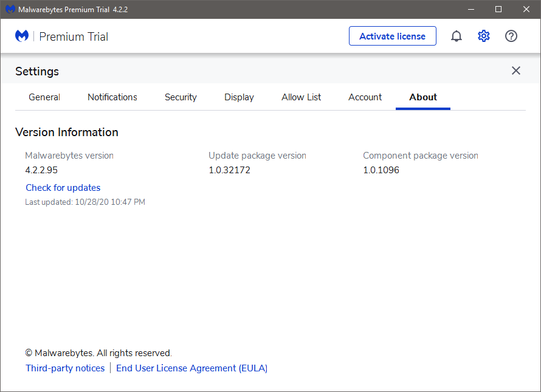Screen dimensions: 541x392
Task: Maximize the Malwarebytes window
Action: [x=498, y=9]
